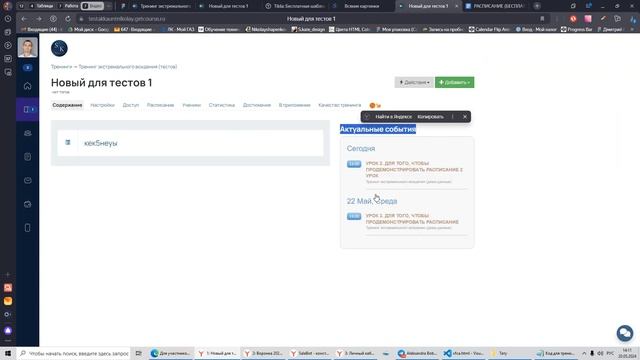640x360 pixels.
Task: Open more options in selection popup
Action: tap(452, 117)
